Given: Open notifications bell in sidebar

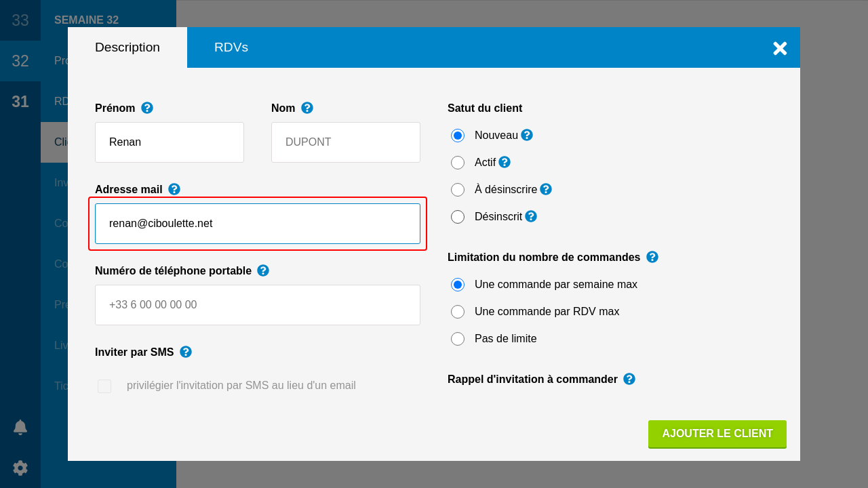Looking at the screenshot, I should click(20, 427).
